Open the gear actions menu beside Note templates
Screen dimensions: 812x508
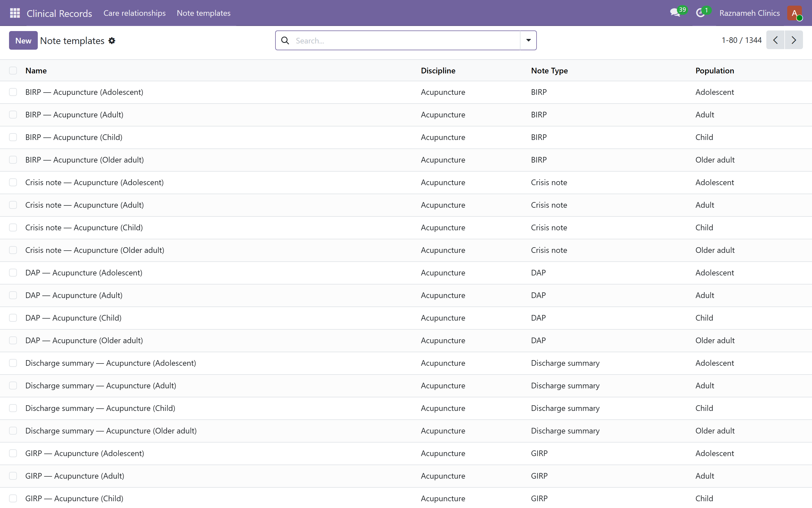tap(112, 41)
